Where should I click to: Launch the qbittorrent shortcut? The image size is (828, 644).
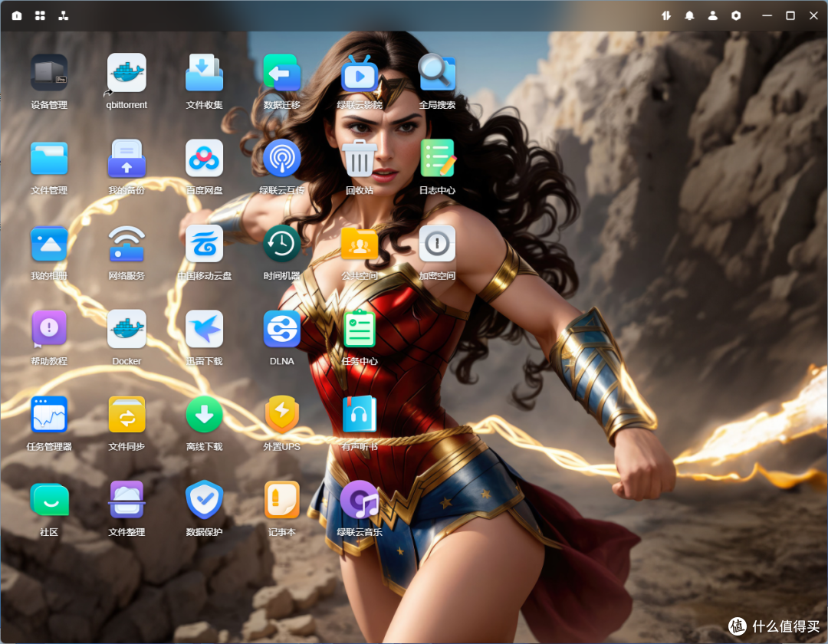[x=127, y=73]
